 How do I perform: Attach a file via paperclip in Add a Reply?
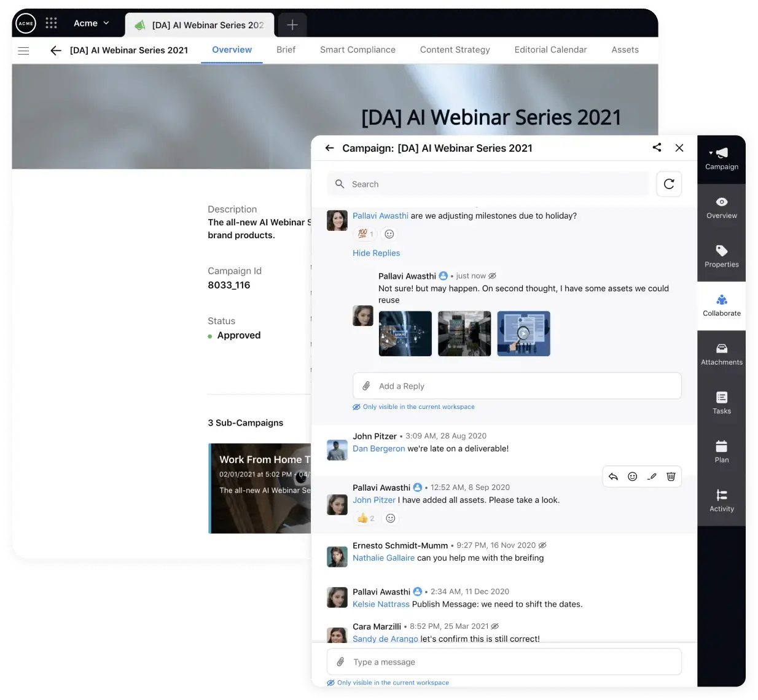pyautogui.click(x=367, y=386)
